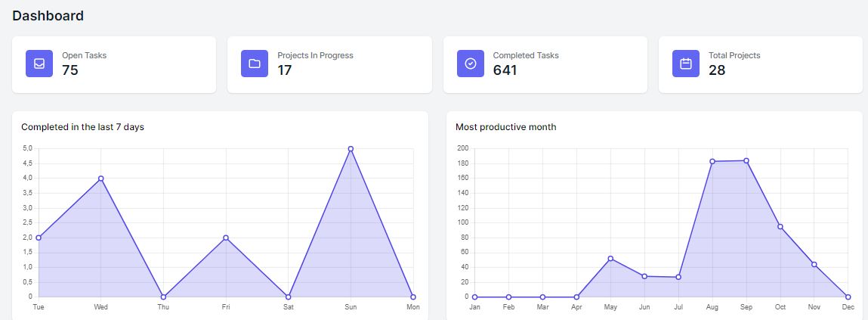Click the Projects In Progress folder icon

[x=255, y=64]
